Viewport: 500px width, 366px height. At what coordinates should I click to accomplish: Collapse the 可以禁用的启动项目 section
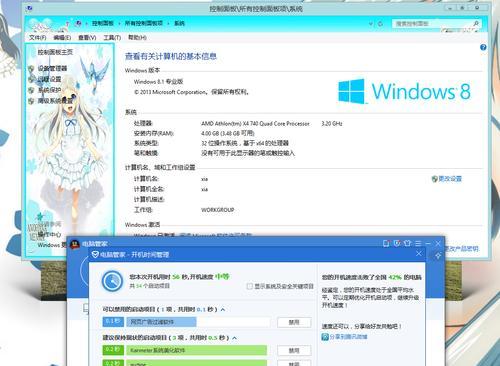pyautogui.click(x=223, y=310)
